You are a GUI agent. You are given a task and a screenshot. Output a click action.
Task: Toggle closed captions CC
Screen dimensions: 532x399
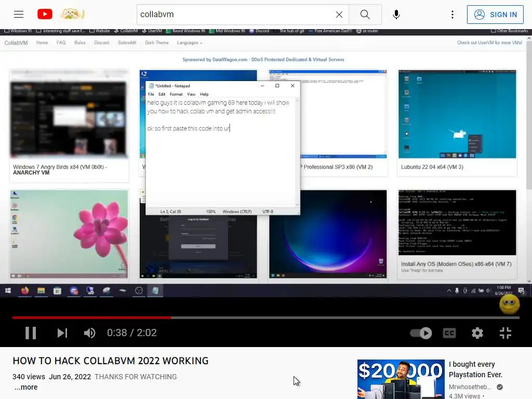coord(449,333)
